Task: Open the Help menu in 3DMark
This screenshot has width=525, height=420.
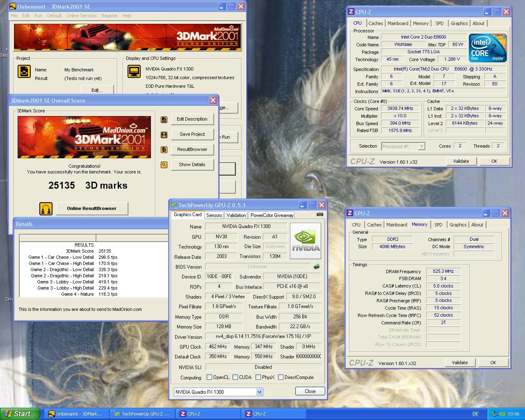Action: (127, 16)
